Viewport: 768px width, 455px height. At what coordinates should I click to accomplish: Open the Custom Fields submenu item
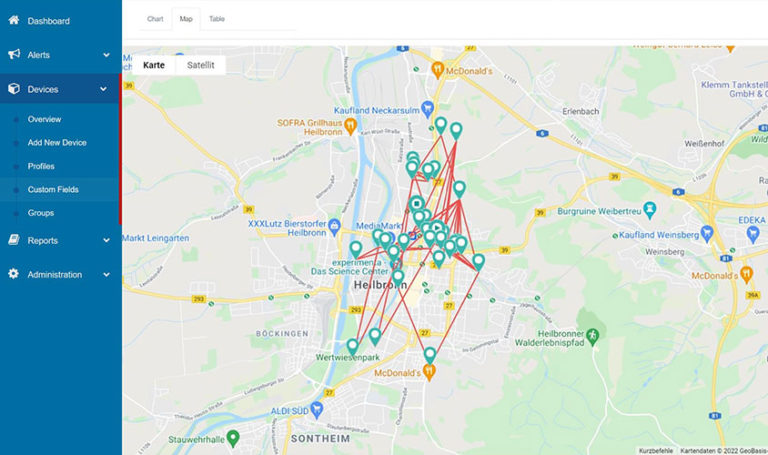click(53, 190)
